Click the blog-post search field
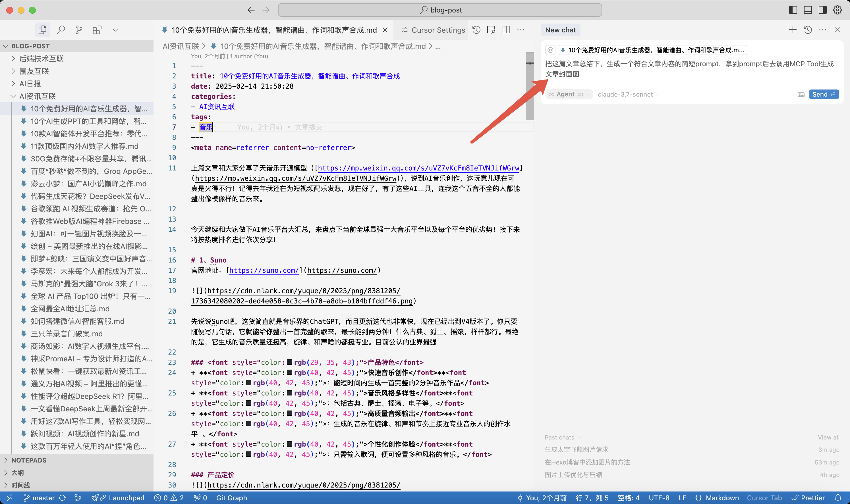850x504 pixels. click(x=439, y=10)
